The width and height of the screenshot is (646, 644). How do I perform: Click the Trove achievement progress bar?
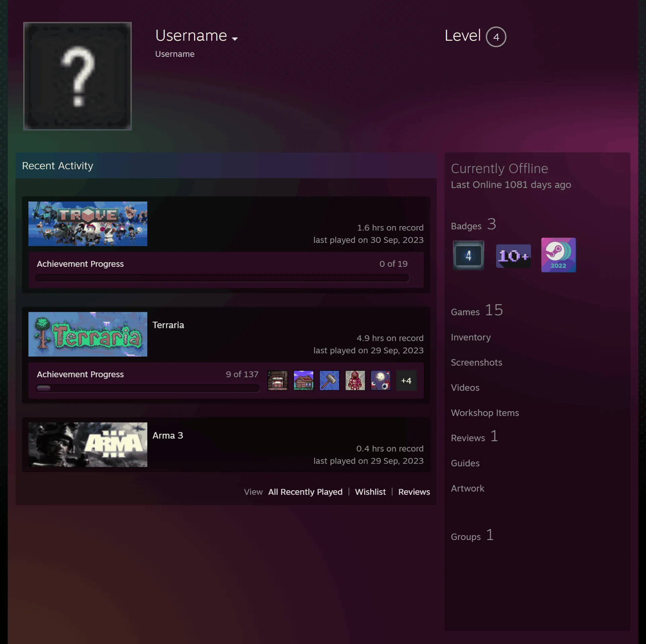point(222,278)
